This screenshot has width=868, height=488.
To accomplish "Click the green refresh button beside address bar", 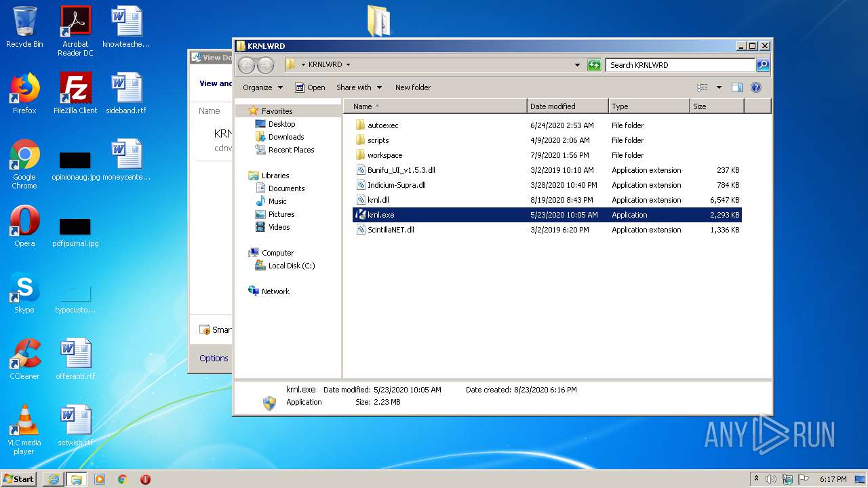I will [x=594, y=65].
